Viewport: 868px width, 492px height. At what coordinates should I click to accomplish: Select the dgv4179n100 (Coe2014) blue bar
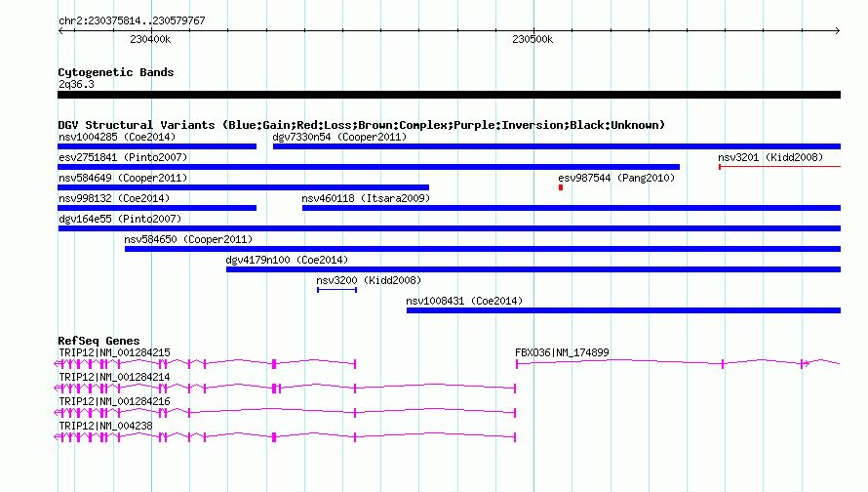(533, 269)
